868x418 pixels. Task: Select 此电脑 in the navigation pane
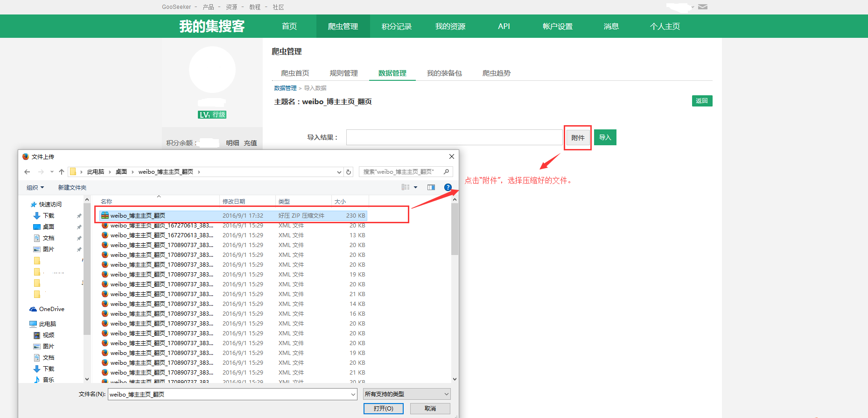pyautogui.click(x=43, y=324)
